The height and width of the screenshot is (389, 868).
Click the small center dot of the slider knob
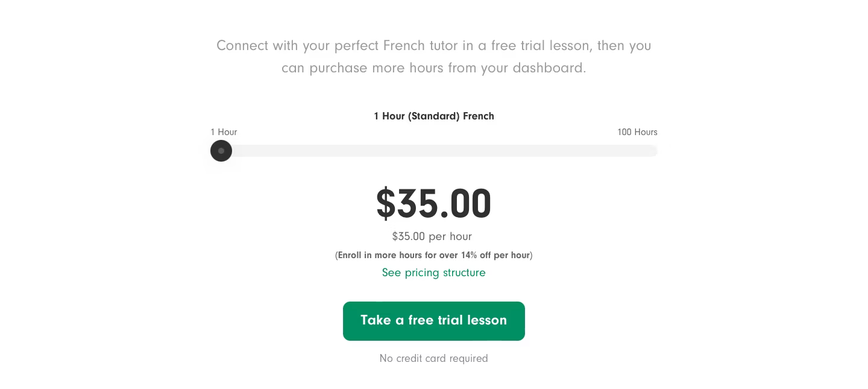221,151
